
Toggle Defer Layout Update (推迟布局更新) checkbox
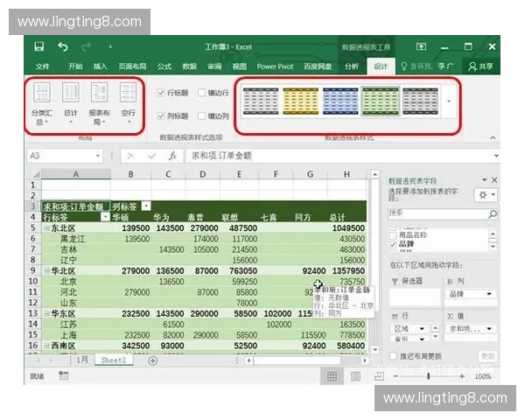[x=393, y=356]
